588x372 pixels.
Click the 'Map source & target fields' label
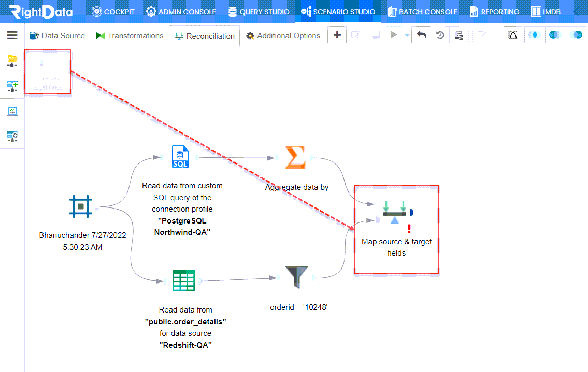click(396, 247)
